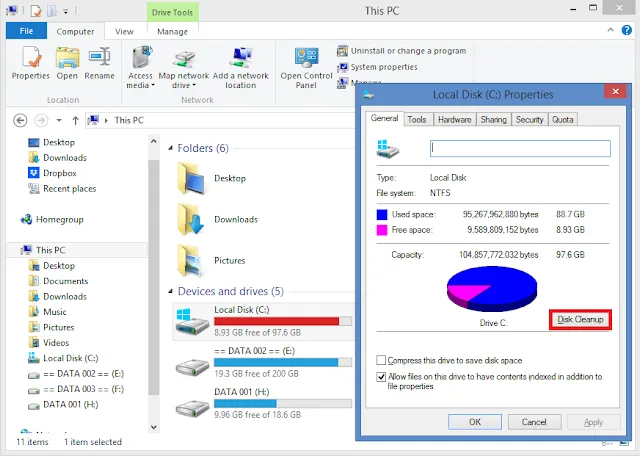This screenshot has height=456, width=640.
Task: Open Control Panel from ribbon
Action: pos(306,68)
